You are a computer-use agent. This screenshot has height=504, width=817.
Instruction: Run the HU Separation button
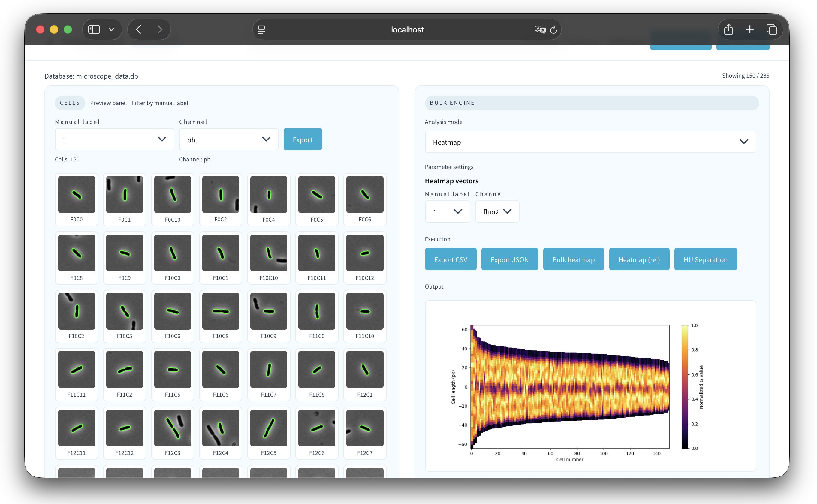pos(705,259)
